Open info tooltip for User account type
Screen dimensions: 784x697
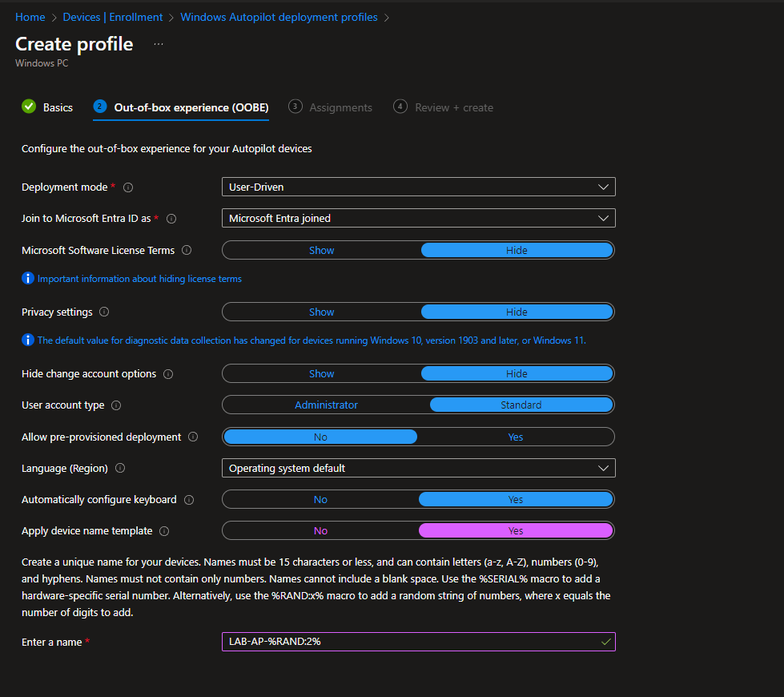[116, 405]
